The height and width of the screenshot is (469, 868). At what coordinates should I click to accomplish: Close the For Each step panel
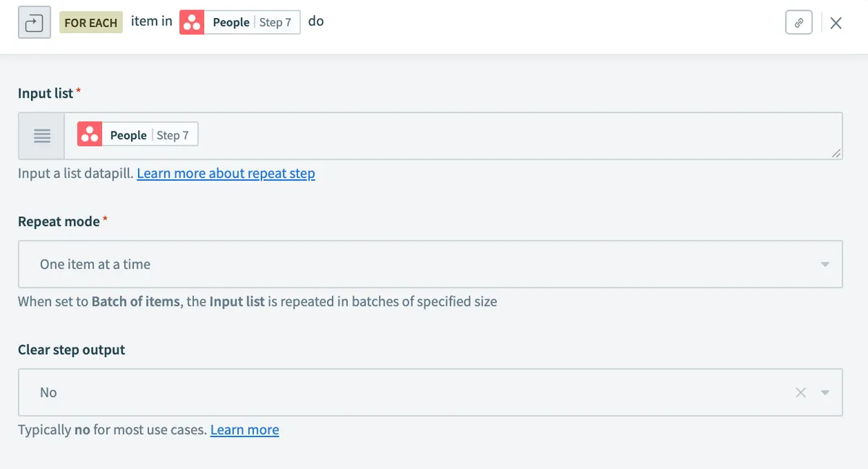836,23
